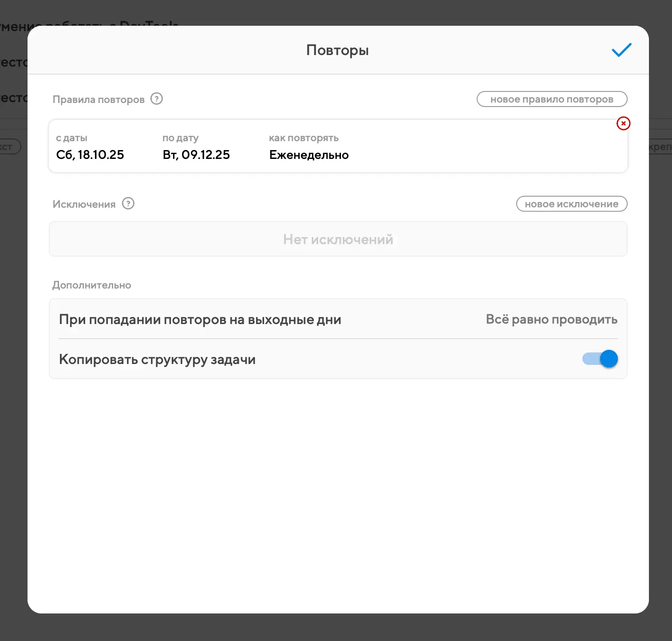Open help icon beside Исключения
This screenshot has width=672, height=641.
click(x=128, y=203)
